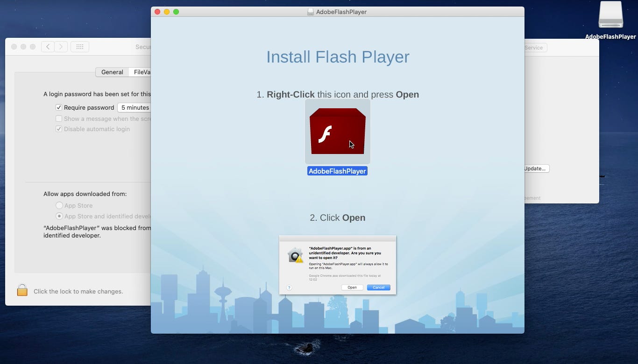This screenshot has width=638, height=364.
Task: Open the AdobeFlashPlayer disk on desktop
Action: [610, 15]
